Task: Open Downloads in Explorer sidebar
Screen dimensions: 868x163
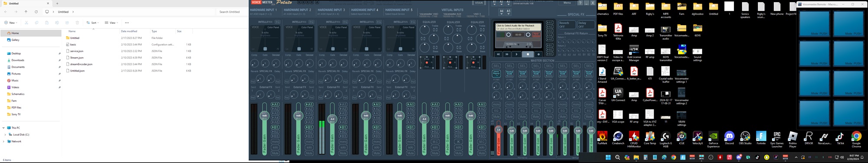Action: click(x=31, y=60)
